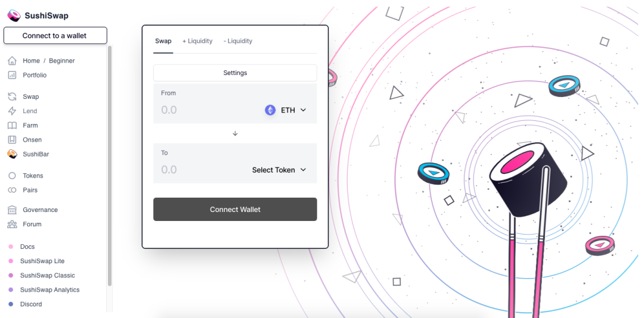Viewport: 644px width, 318px height.
Task: Switch to the - Liquidity tab
Action: (238, 41)
